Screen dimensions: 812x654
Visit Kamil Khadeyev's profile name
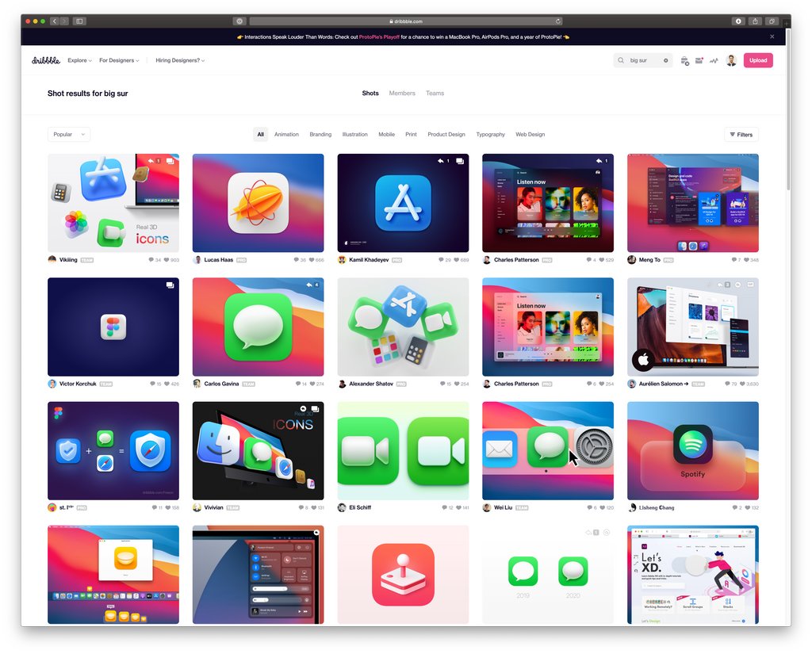(369, 260)
